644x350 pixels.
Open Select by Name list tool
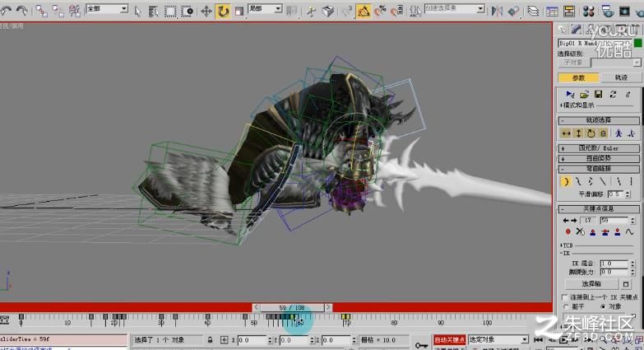153,12
